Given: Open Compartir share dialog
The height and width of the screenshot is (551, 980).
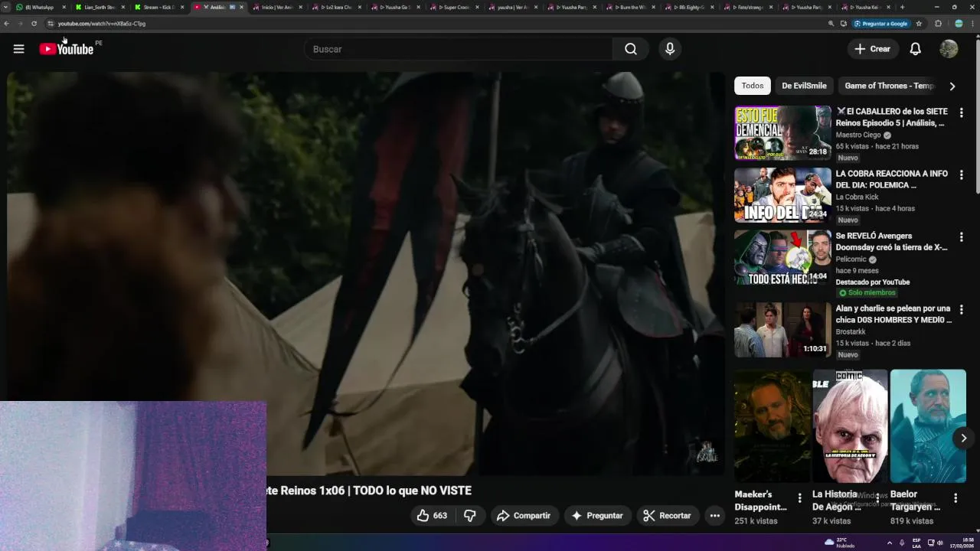Looking at the screenshot, I should 524,516.
